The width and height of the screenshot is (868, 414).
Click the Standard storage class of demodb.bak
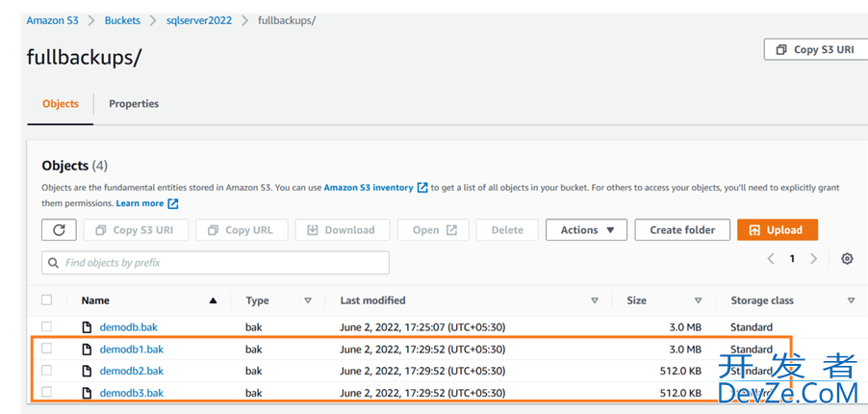point(752,327)
